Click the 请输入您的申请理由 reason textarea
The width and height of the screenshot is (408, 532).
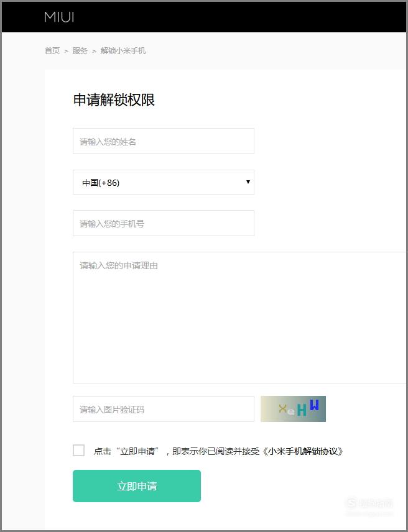pos(239,318)
